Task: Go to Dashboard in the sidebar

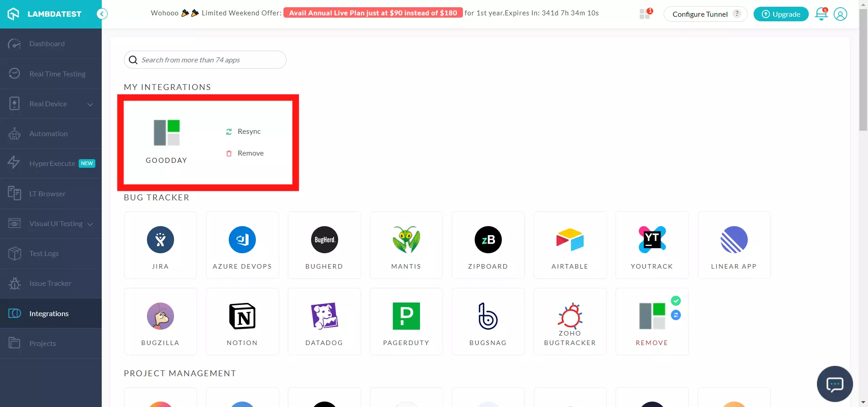Action: (47, 44)
